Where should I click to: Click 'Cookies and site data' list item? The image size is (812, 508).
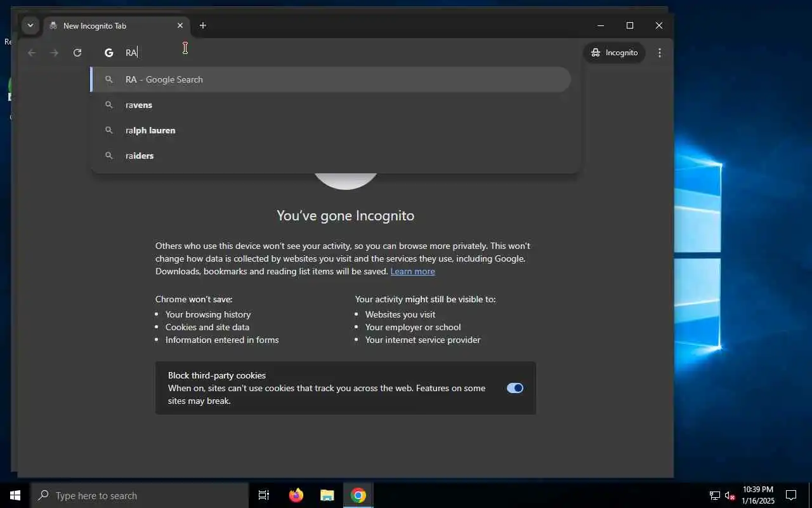[207, 327]
